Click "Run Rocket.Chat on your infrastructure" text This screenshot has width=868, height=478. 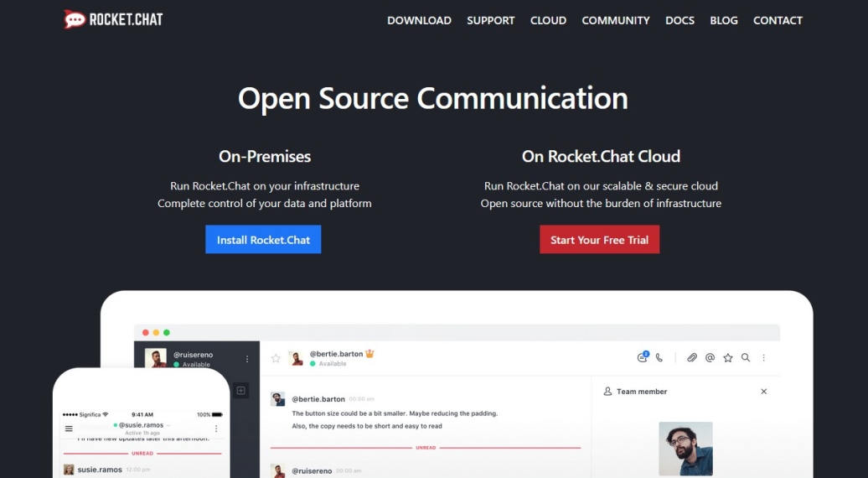265,186
